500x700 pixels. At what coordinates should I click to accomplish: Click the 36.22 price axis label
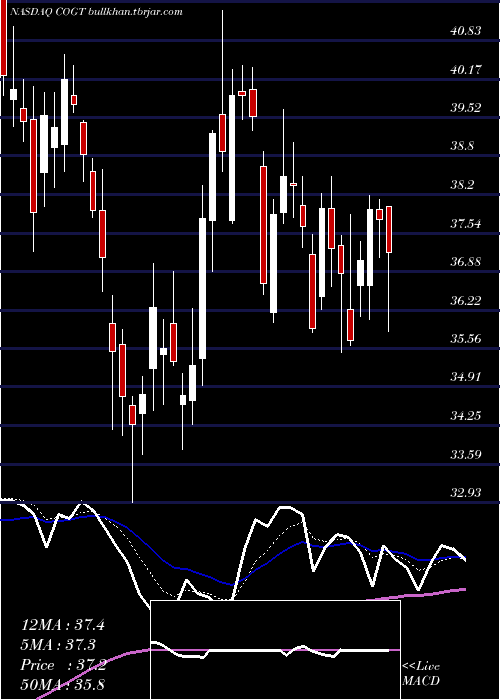(x=466, y=300)
